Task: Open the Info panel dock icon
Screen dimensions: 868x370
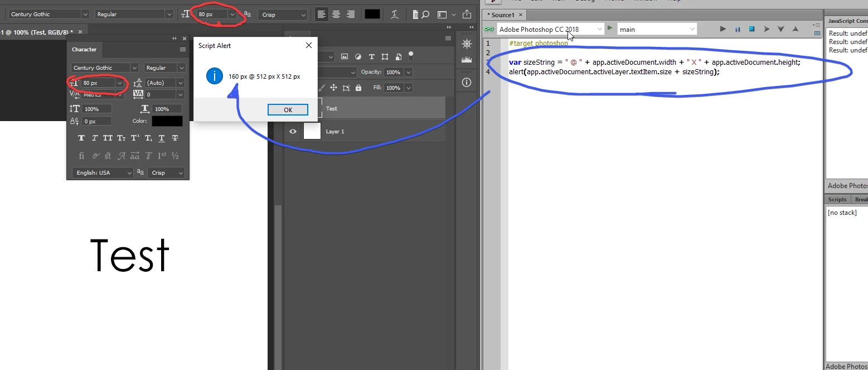Action: (467, 82)
